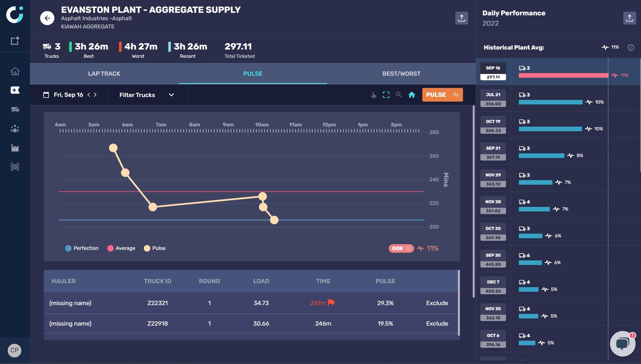641x364 pixels.
Task: Open the chat support bubble
Action: click(x=622, y=344)
